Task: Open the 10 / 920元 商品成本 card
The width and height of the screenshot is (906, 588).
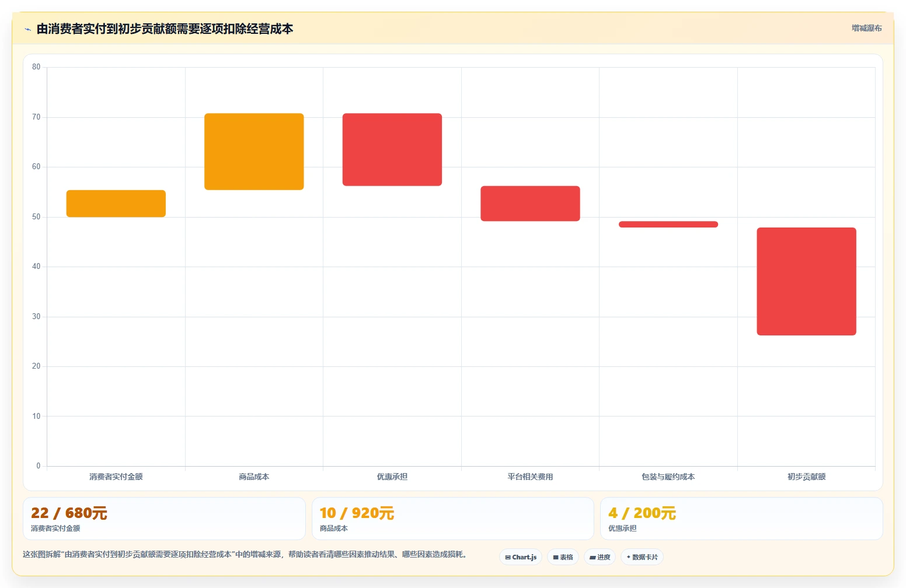Action: [x=452, y=519]
